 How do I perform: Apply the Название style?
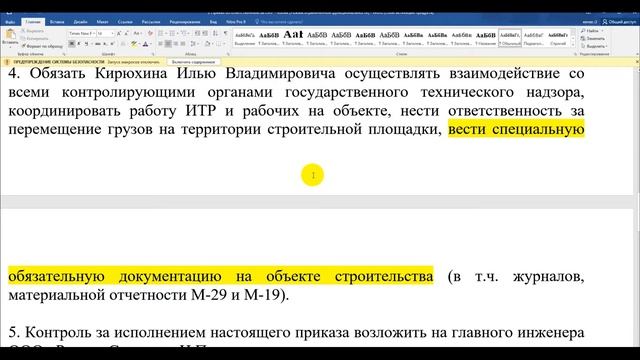pos(486,38)
